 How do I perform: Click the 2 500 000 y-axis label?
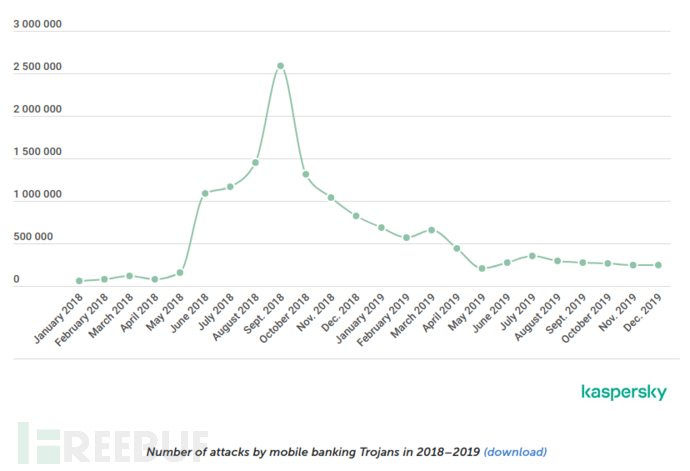[37, 68]
